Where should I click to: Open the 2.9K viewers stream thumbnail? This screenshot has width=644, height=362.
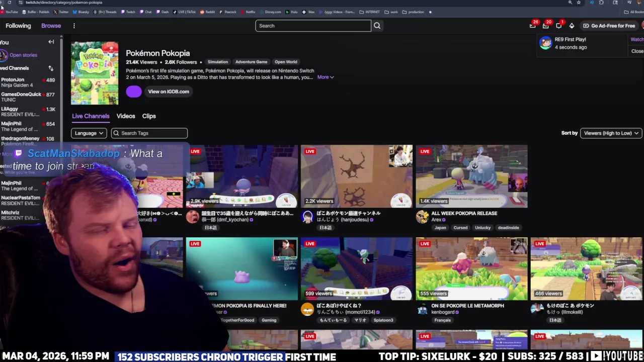click(x=242, y=176)
